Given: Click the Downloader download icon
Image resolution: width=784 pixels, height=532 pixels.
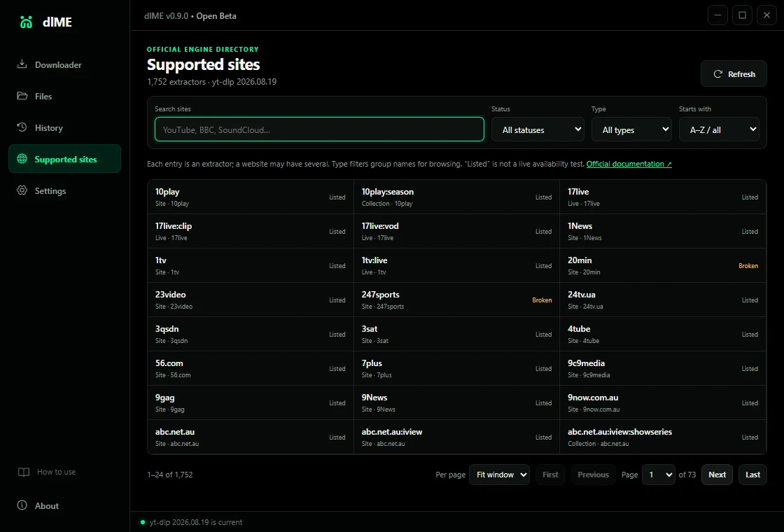Looking at the screenshot, I should point(22,64).
